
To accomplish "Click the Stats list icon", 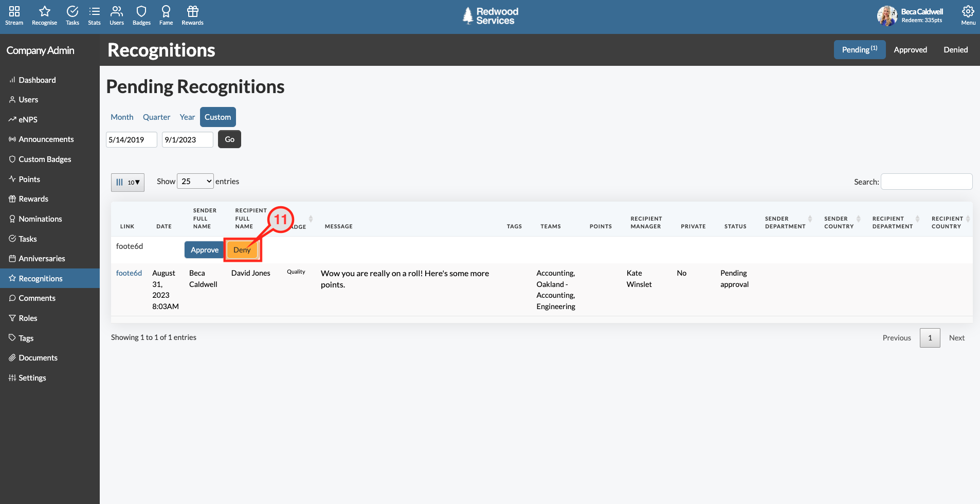I will (94, 15).
